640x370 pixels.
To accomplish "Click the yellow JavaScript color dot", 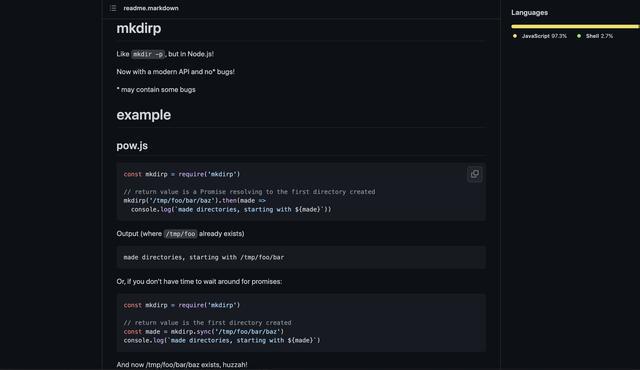I will click(515, 36).
